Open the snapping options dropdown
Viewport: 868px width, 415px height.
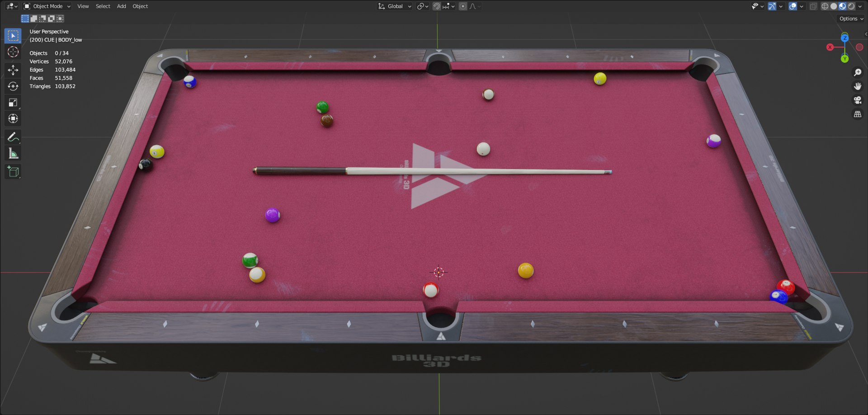449,6
